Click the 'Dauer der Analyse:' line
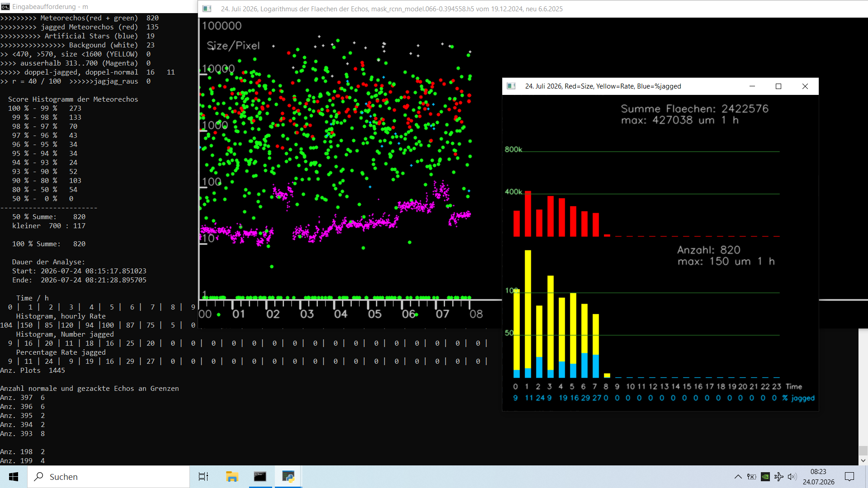Screen dimensions: 868x488 pos(49,262)
